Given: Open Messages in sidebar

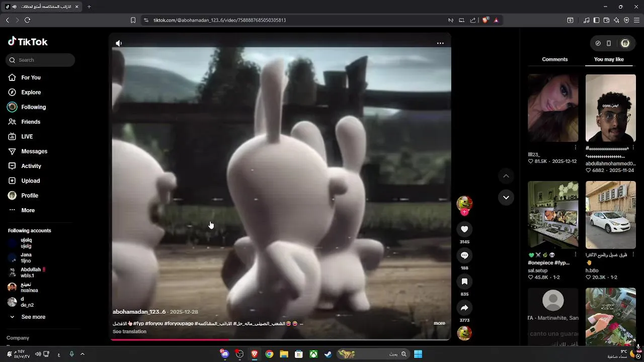Looking at the screenshot, I should click(x=28, y=151).
